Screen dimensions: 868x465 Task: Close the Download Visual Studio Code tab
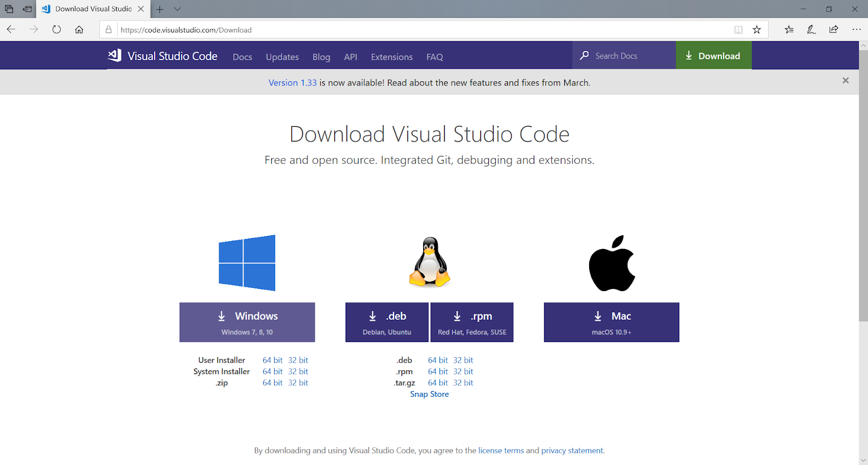tap(141, 9)
